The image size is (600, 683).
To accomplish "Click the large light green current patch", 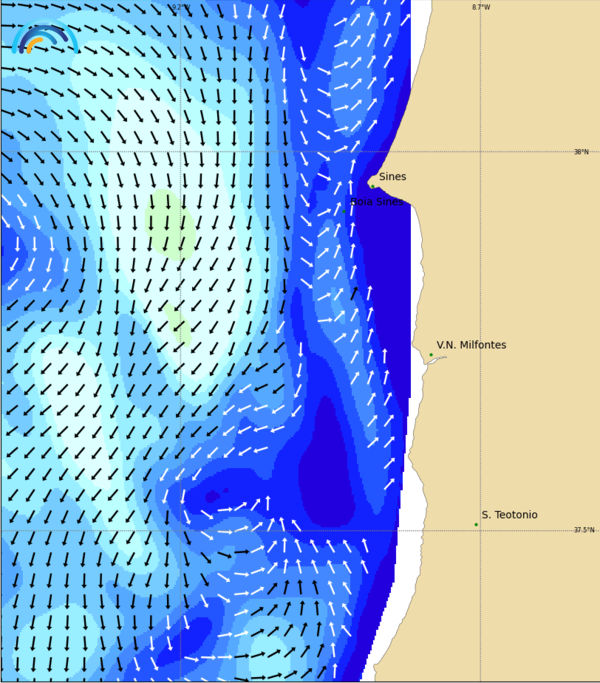I will (170, 225).
